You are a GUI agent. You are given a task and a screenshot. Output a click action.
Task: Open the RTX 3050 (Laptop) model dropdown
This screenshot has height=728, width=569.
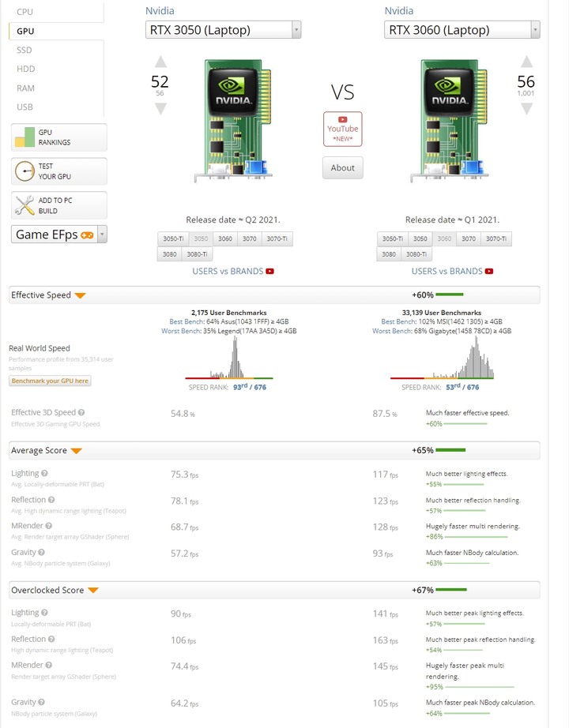pos(223,30)
